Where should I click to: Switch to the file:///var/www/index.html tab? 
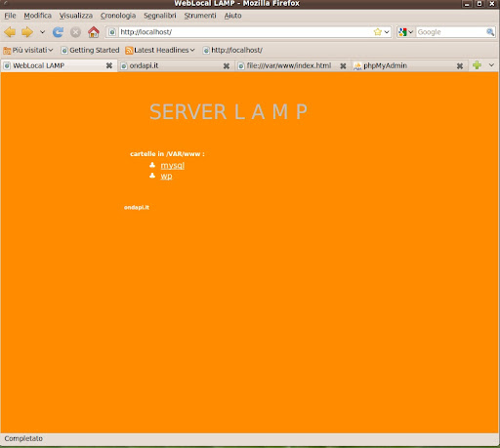click(x=292, y=65)
